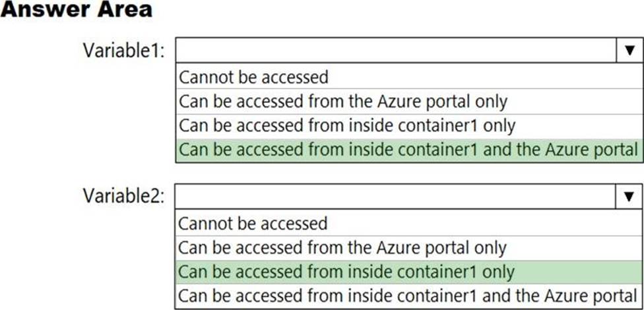
Task: Expand the Variable2 dropdown arrow
Action: pyautogui.click(x=628, y=196)
